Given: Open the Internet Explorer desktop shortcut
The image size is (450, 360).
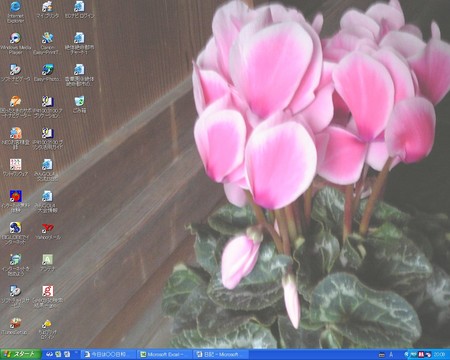Looking at the screenshot, I should coord(15,12).
